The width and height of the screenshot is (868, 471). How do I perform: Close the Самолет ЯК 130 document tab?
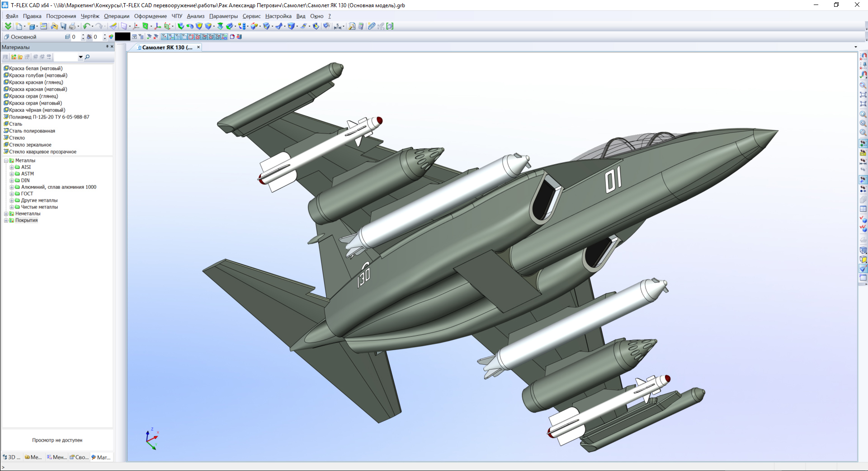click(x=198, y=47)
